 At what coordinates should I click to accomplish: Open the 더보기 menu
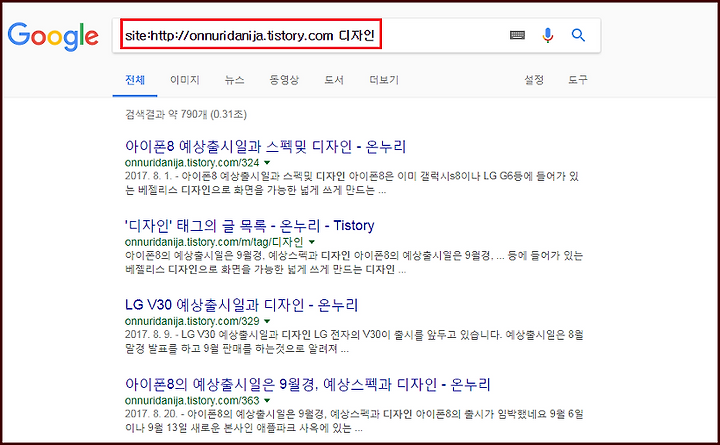click(x=384, y=80)
